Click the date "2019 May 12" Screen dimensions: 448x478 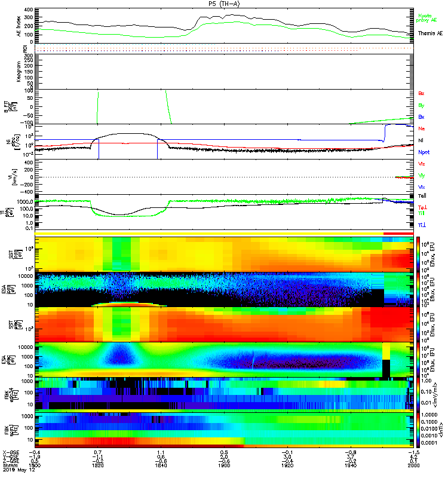19,470
